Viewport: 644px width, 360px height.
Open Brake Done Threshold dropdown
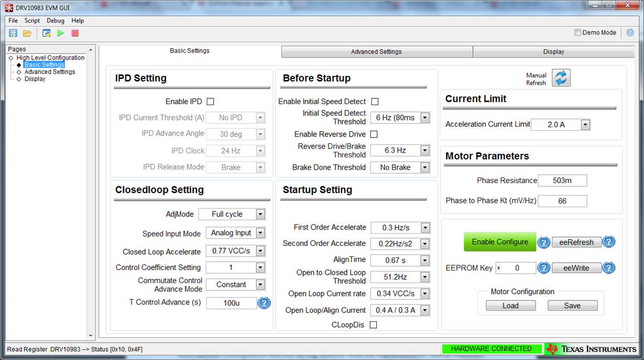[x=400, y=167]
